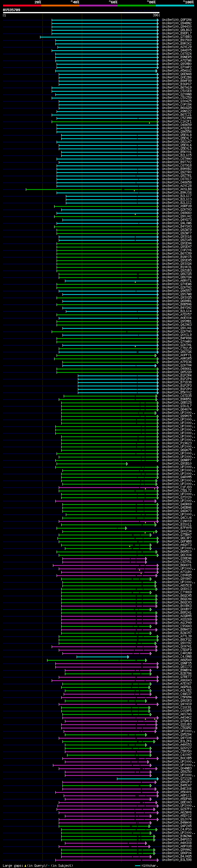Select the UniRef100_A8R0T1 label
This screenshot has width=197, height=868.
pos(176,280)
